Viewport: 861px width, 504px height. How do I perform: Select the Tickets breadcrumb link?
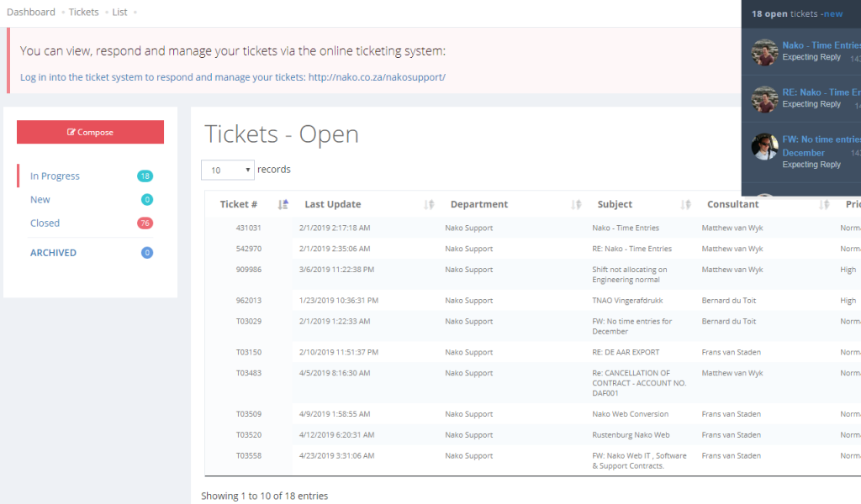click(83, 12)
